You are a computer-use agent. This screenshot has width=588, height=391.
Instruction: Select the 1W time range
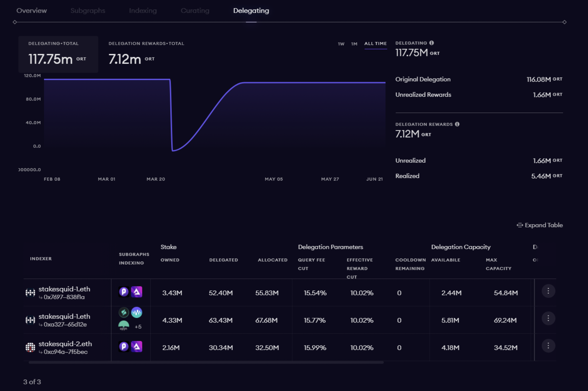pyautogui.click(x=341, y=44)
